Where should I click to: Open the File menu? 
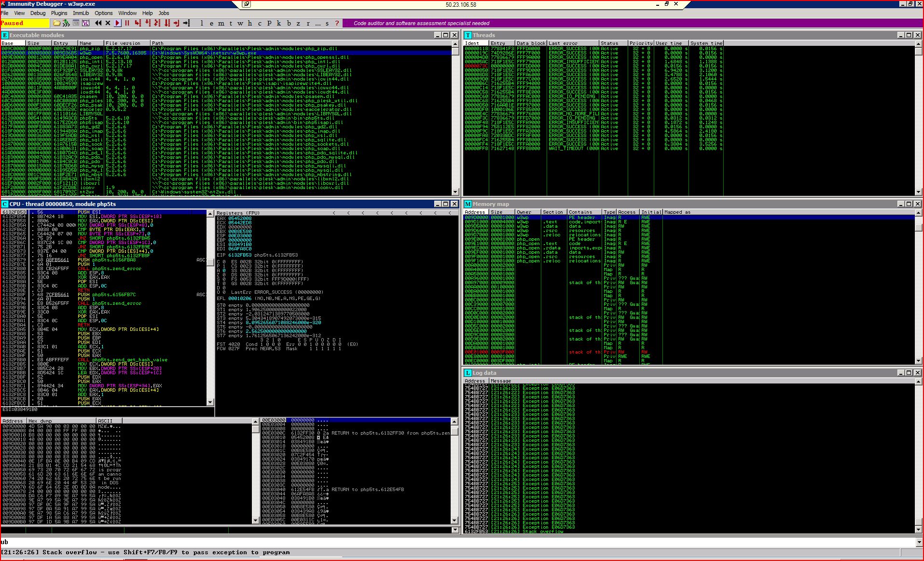coord(4,13)
